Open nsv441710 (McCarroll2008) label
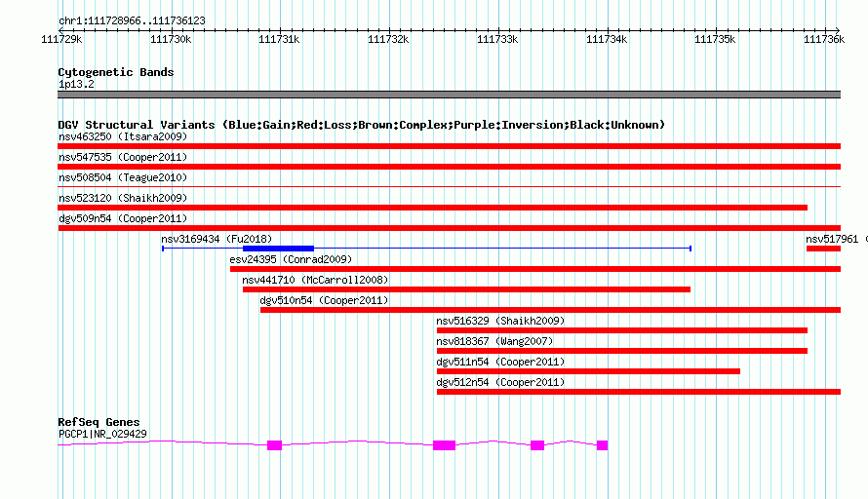 coord(315,280)
